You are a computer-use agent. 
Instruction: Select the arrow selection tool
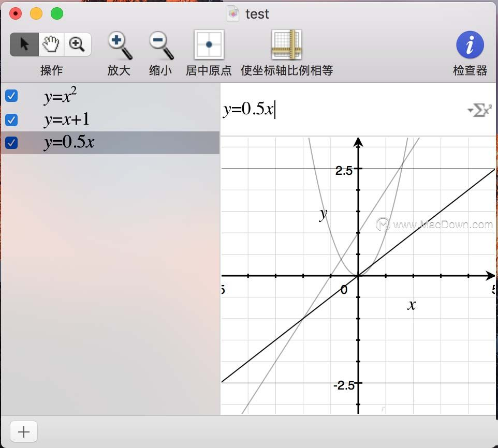click(24, 44)
